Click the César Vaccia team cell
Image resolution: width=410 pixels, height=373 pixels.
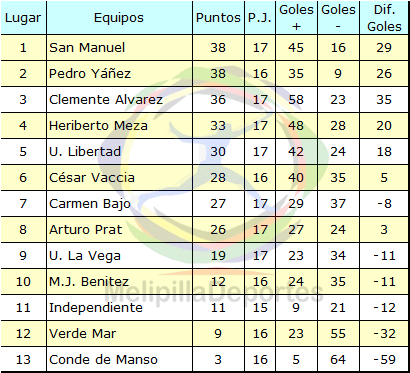click(119, 178)
